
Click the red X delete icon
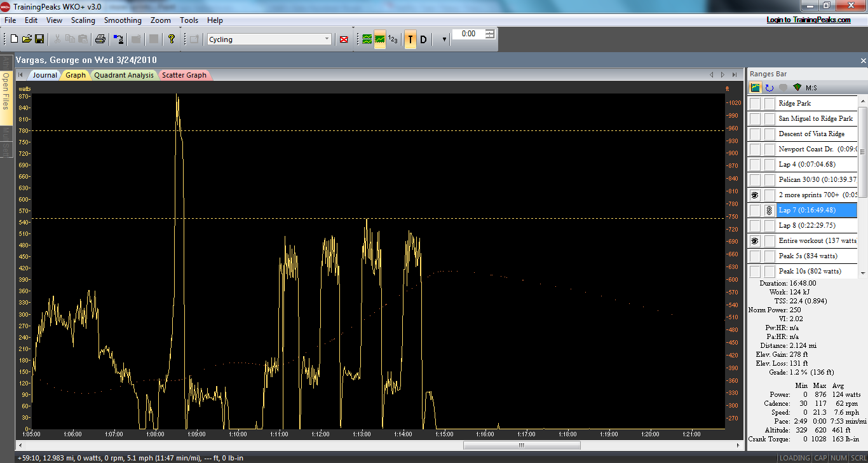pyautogui.click(x=344, y=39)
